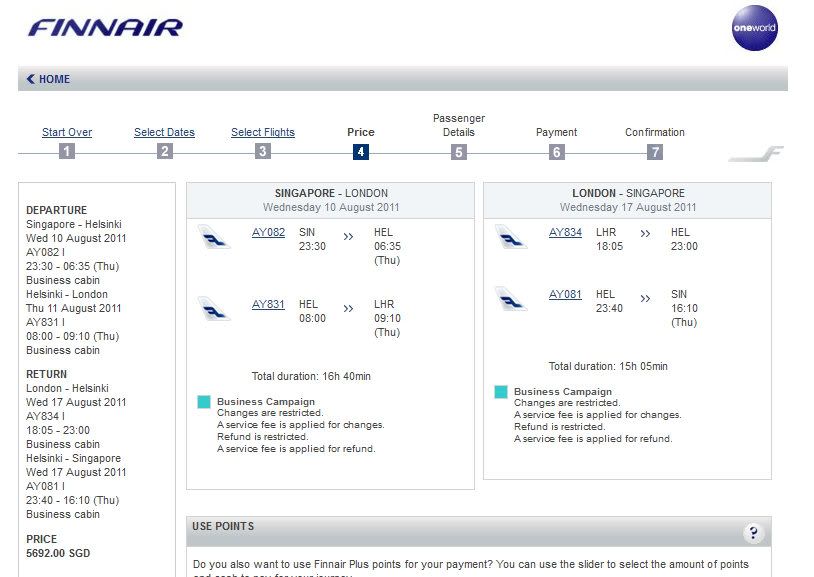
Task: Click step 5 number box
Action: pos(458,152)
